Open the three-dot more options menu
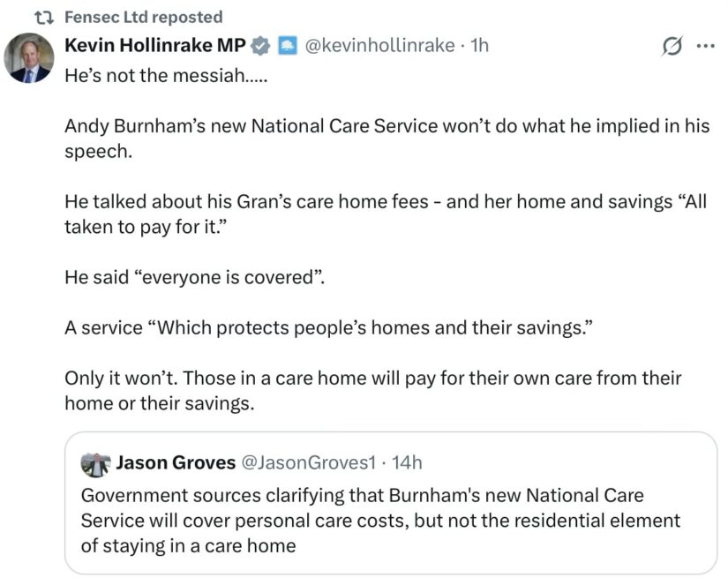728x585 pixels. 706,46
